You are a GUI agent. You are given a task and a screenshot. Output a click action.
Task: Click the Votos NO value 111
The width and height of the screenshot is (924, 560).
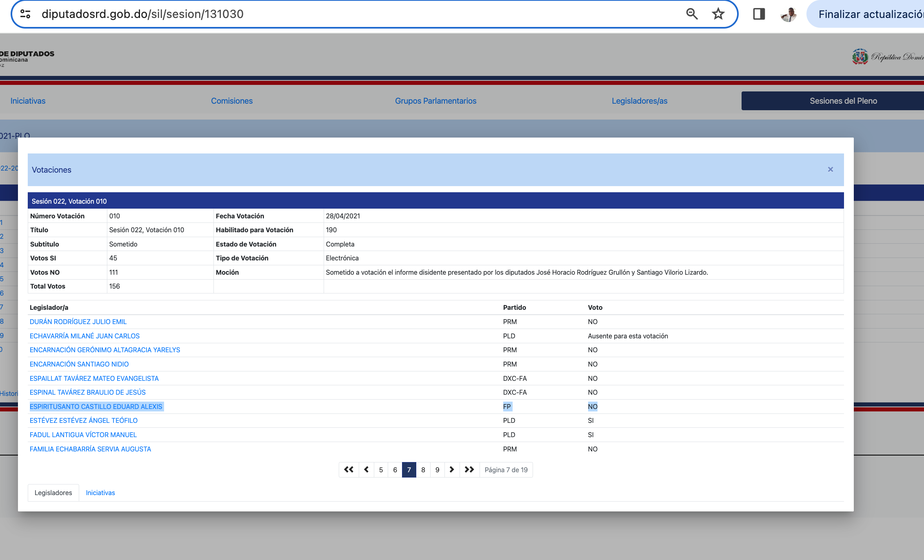pyautogui.click(x=113, y=272)
